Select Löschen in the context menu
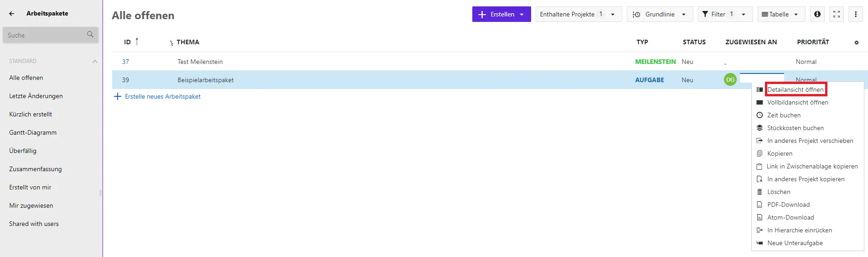This screenshot has height=257, width=868. click(x=779, y=192)
